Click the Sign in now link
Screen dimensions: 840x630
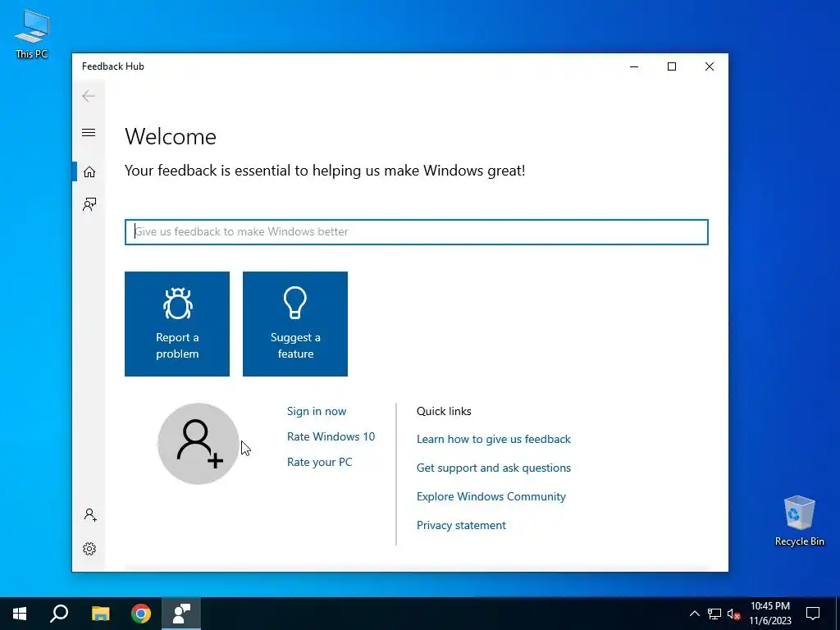point(317,411)
